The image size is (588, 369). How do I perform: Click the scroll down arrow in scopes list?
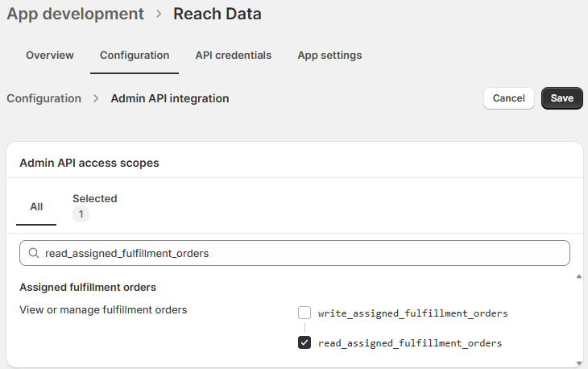[x=578, y=362]
